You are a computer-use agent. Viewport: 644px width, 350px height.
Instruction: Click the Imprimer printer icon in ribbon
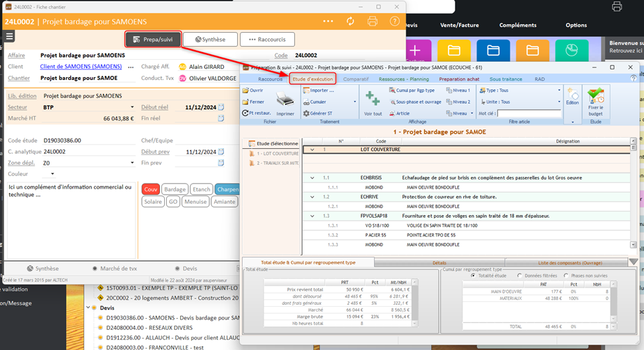click(x=284, y=100)
